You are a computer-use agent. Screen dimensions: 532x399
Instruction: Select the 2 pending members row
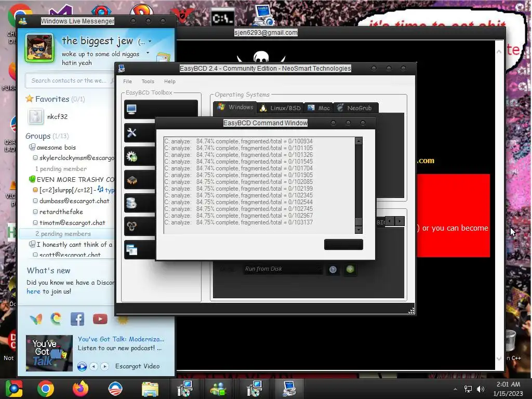(67, 234)
